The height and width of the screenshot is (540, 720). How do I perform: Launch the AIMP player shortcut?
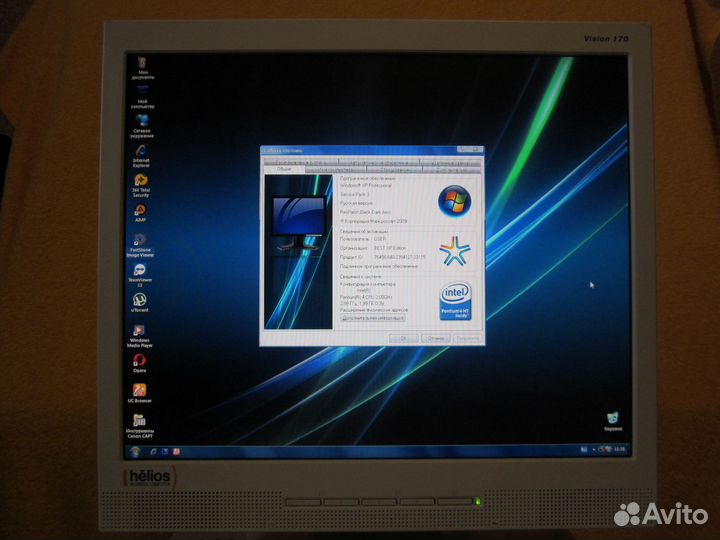141,213
